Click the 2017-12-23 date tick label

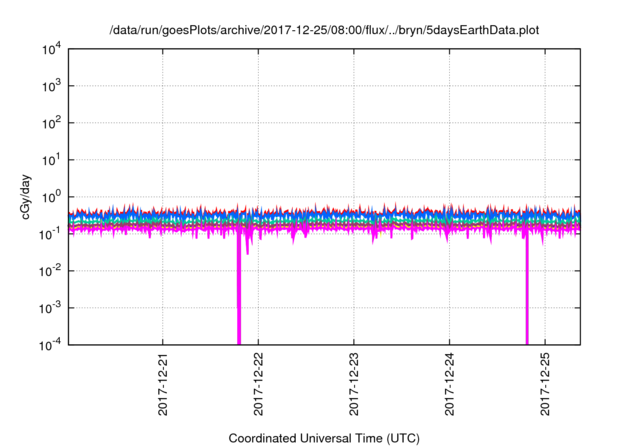pos(353,384)
